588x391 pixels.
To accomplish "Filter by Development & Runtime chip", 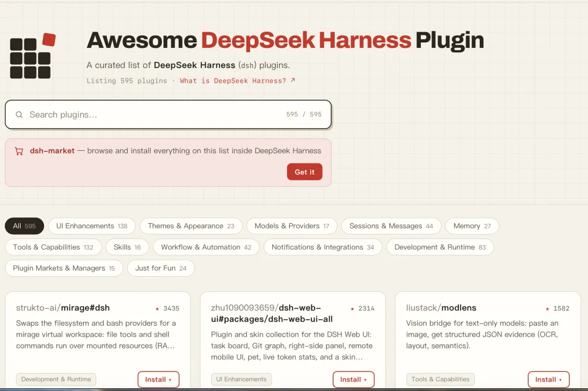I will pyautogui.click(x=440, y=247).
